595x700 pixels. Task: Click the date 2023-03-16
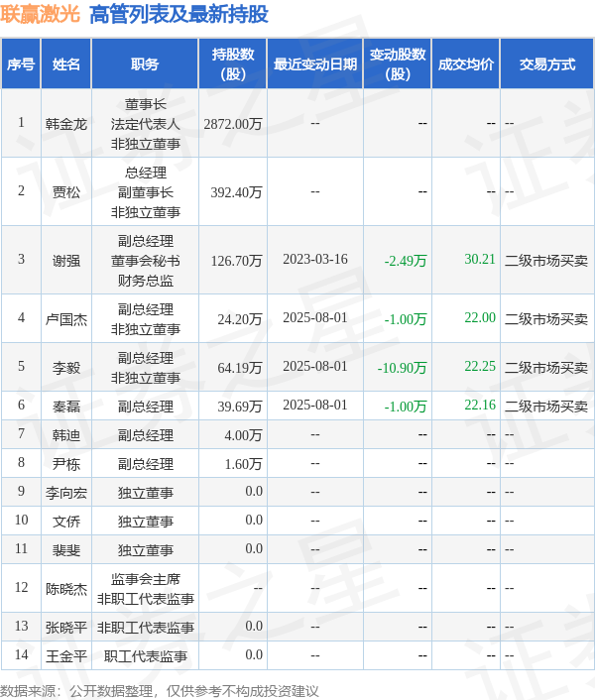click(x=315, y=259)
